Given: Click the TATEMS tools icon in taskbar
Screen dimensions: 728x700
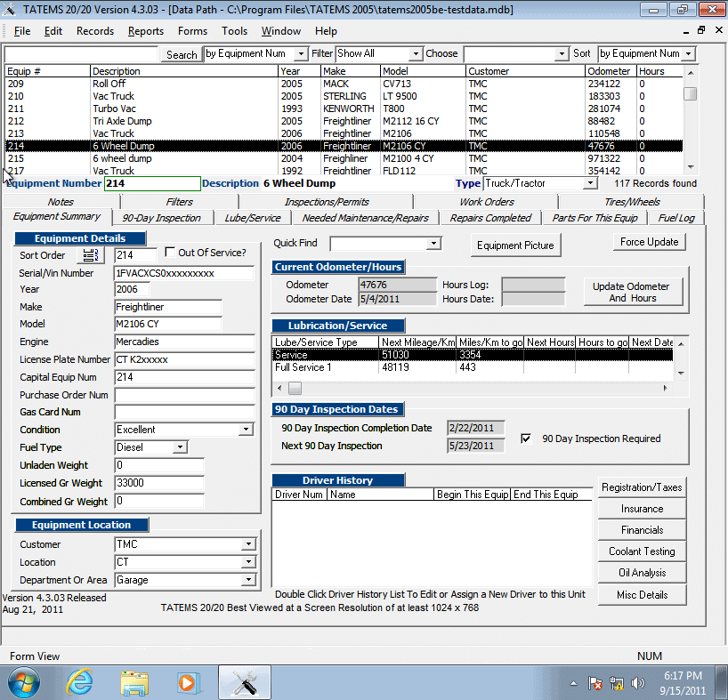Looking at the screenshot, I should pos(244,682).
